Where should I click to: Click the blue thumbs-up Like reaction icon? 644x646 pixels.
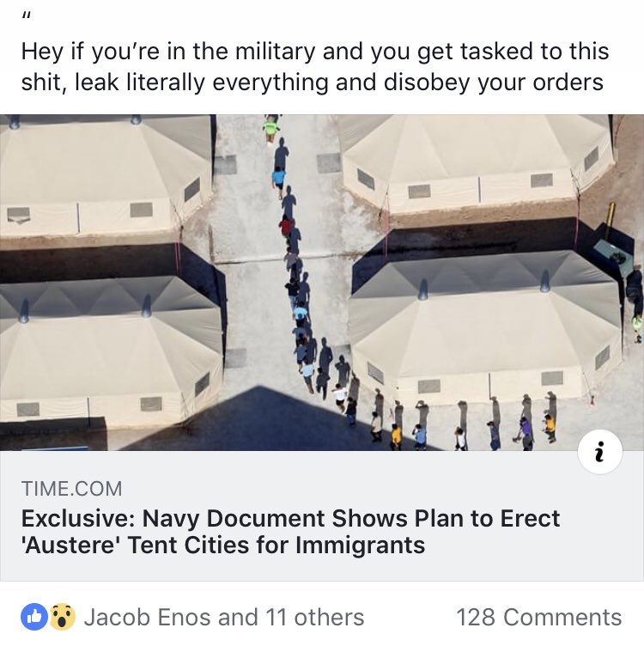[34, 617]
